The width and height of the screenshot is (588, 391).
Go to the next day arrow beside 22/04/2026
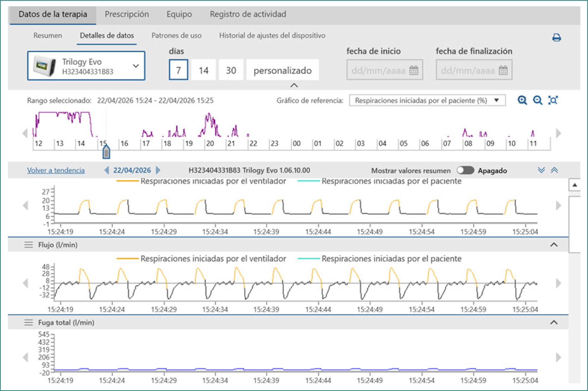pyautogui.click(x=158, y=170)
